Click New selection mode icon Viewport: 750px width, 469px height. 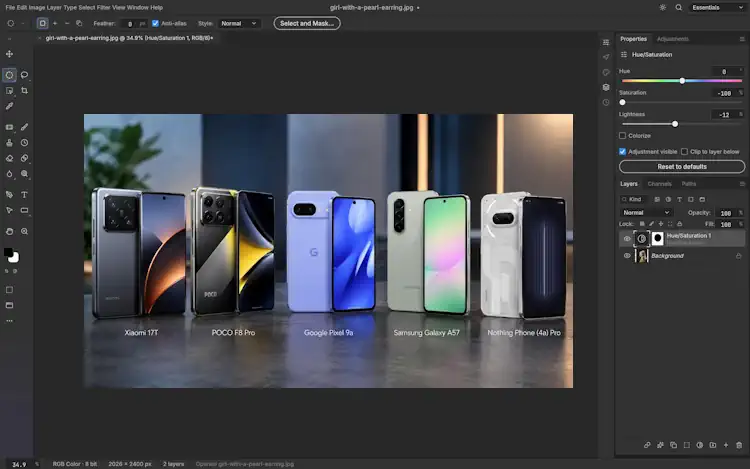coord(43,23)
